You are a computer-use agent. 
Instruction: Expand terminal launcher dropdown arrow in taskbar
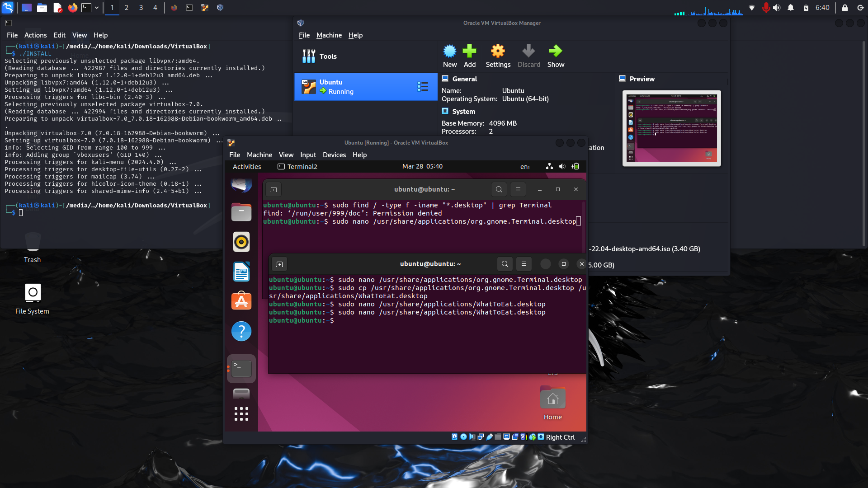coord(97,8)
